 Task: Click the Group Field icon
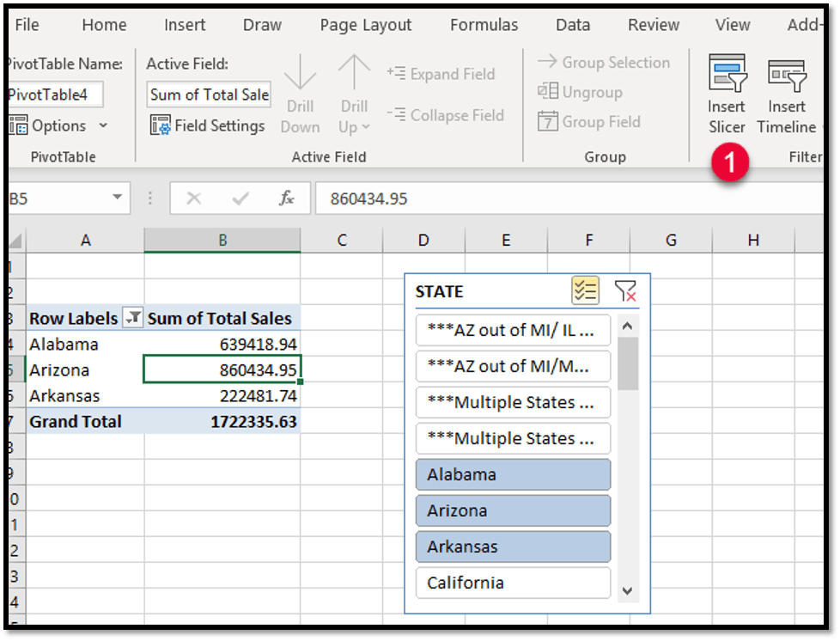(x=548, y=122)
